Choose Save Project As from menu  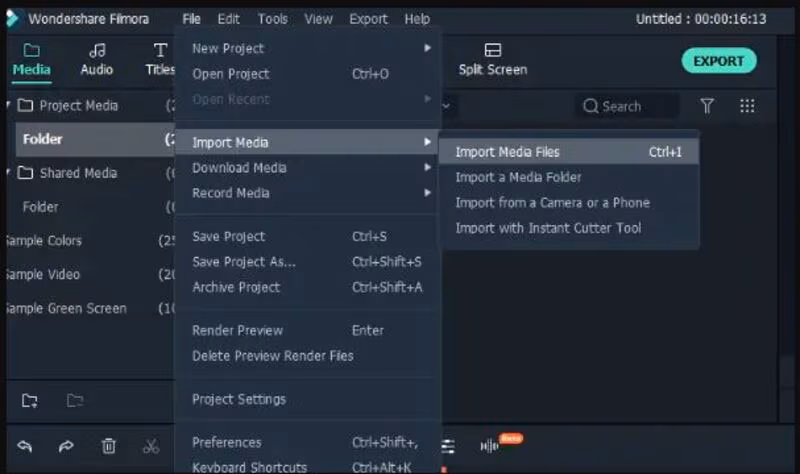point(243,262)
